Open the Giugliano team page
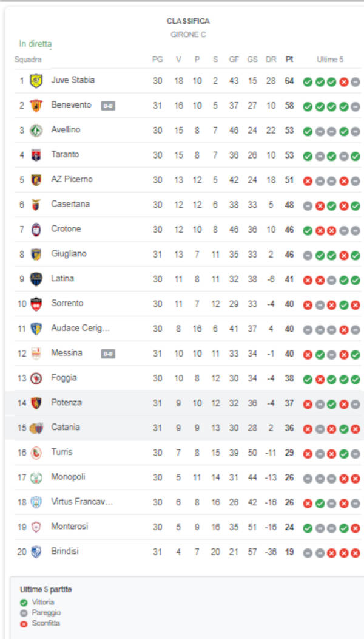This screenshot has height=639, width=364. 69,254
